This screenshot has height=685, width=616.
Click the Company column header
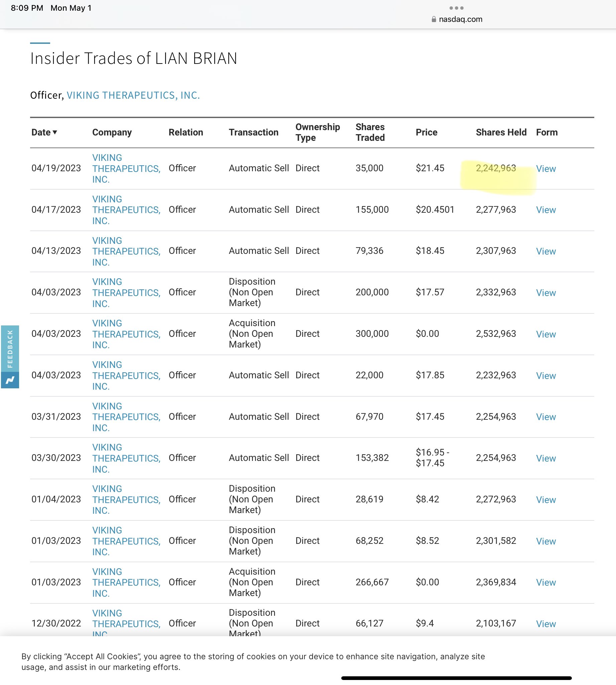coord(112,132)
